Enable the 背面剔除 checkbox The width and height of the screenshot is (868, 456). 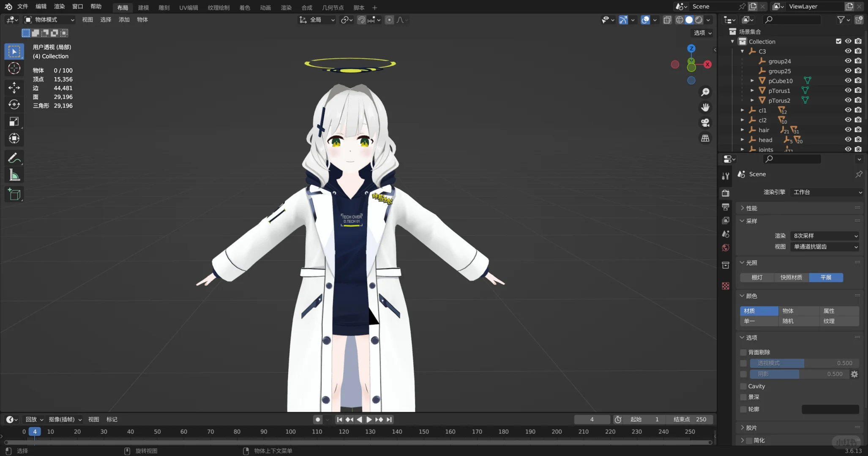(743, 352)
